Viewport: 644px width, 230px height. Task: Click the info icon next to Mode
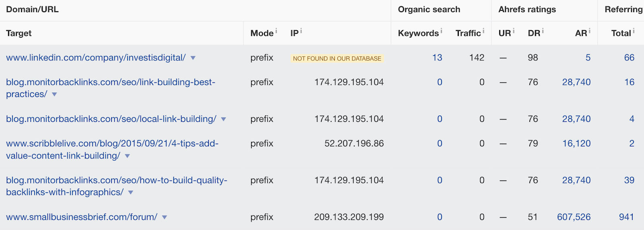tap(276, 31)
